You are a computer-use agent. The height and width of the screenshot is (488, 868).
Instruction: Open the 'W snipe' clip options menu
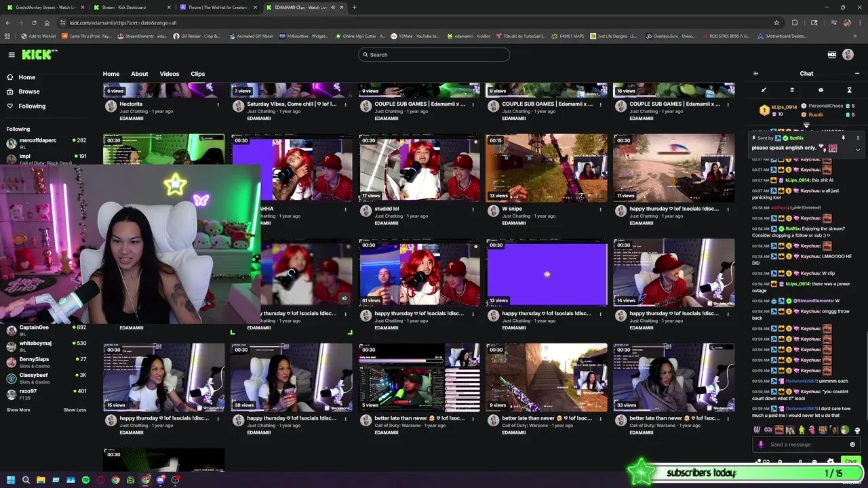click(x=600, y=210)
